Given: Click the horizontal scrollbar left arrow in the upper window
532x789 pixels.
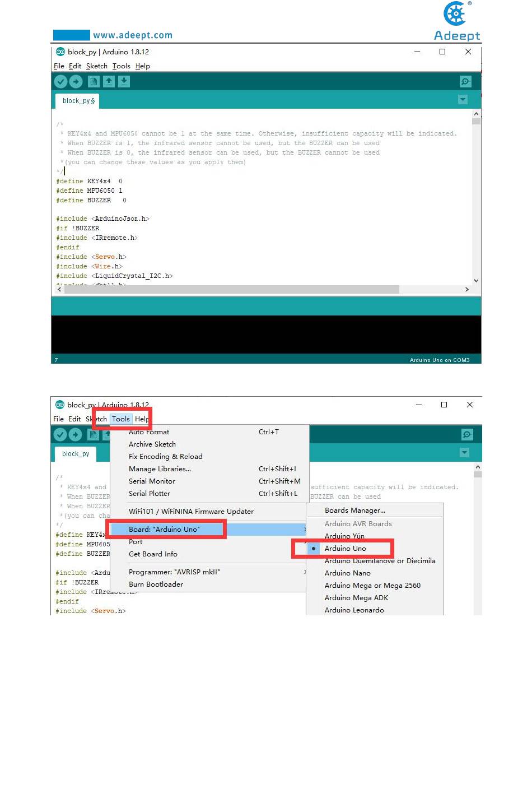Looking at the screenshot, I should point(59,290).
